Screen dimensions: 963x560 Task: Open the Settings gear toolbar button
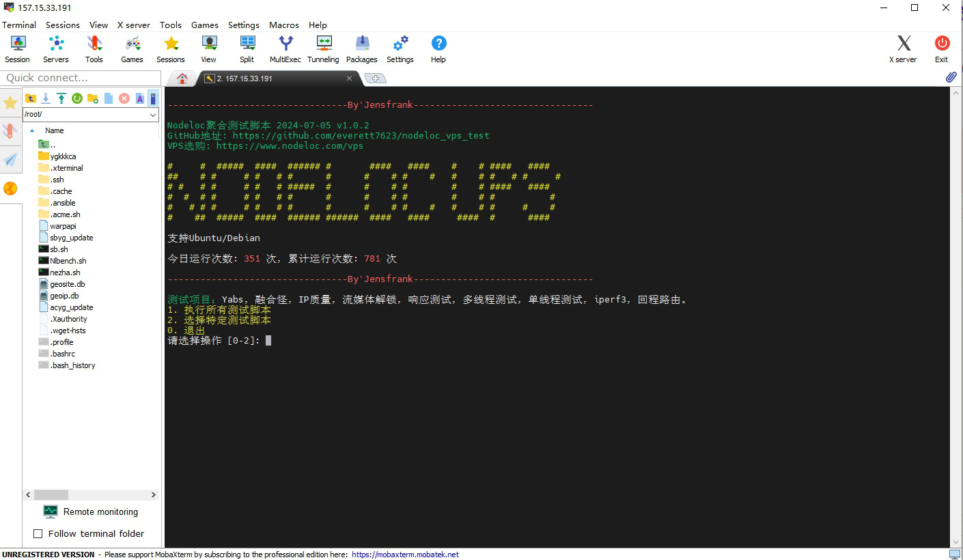tap(400, 50)
